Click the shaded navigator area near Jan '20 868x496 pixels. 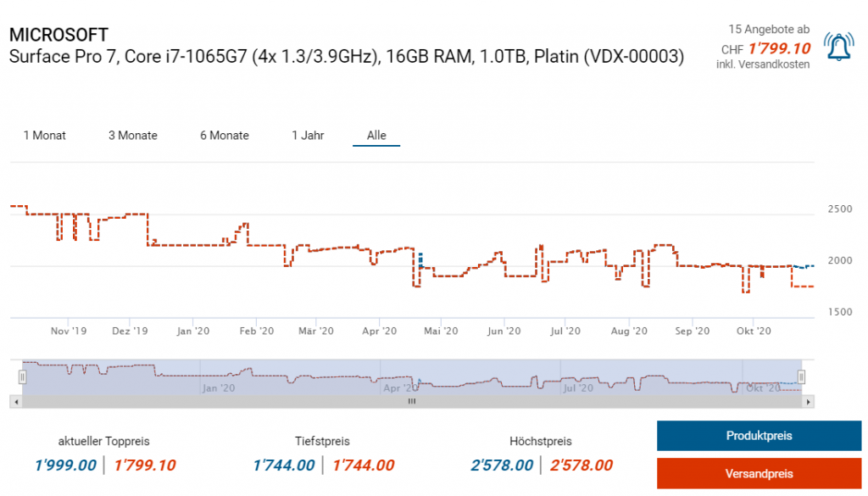219,377
